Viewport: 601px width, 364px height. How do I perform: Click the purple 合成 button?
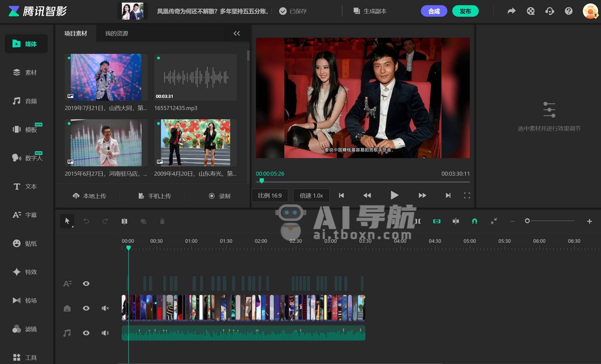pos(434,11)
